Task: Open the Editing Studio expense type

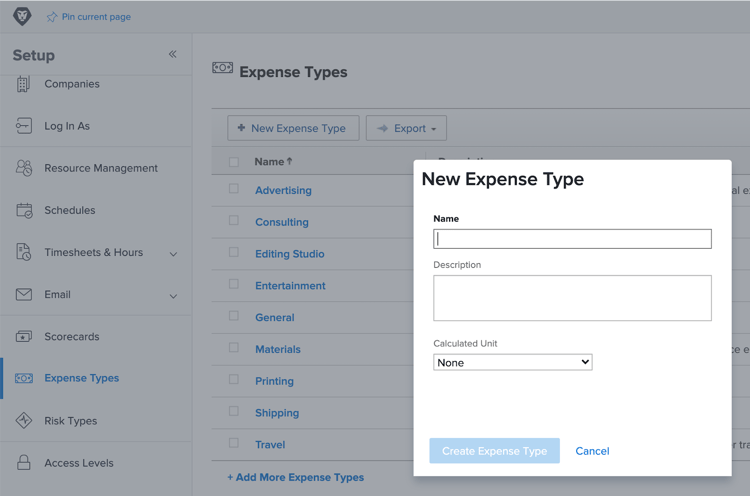Action: [290, 254]
